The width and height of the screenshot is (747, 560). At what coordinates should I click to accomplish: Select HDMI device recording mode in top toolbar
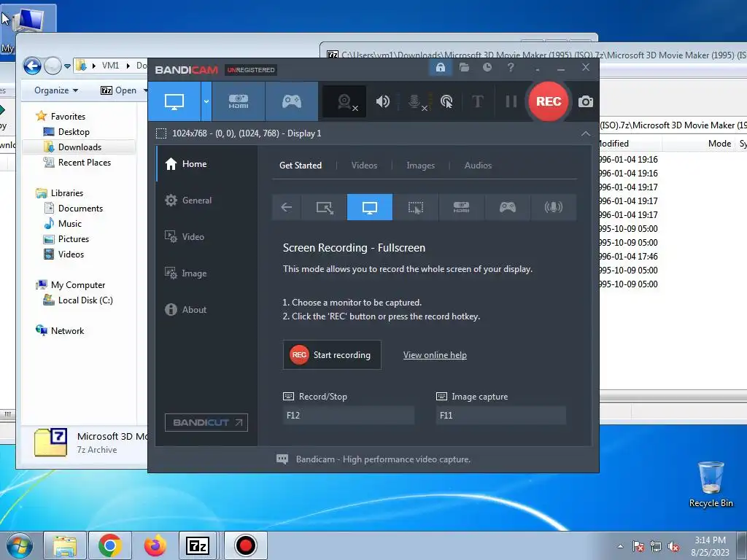point(239,101)
